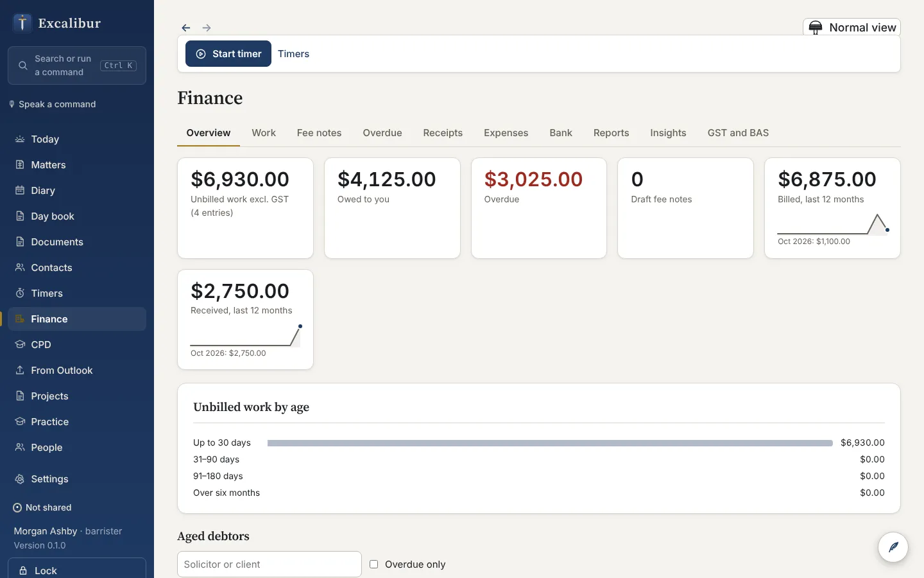Open the Unbilled work $6,930.00 card
924x578 pixels.
point(245,208)
